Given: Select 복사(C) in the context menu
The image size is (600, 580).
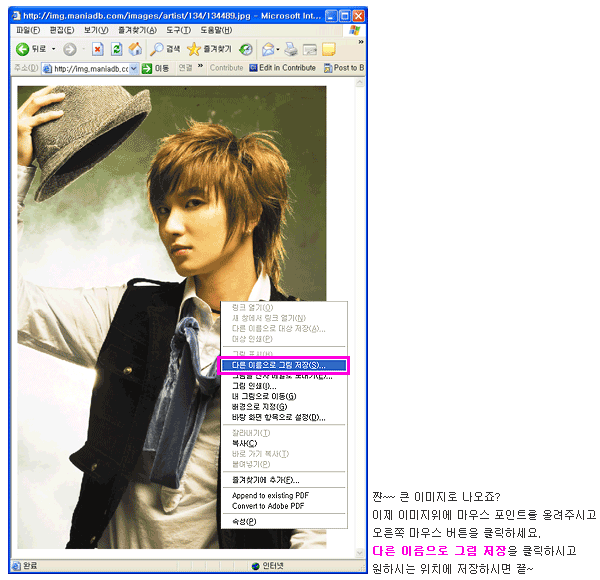Looking at the screenshot, I should (244, 443).
